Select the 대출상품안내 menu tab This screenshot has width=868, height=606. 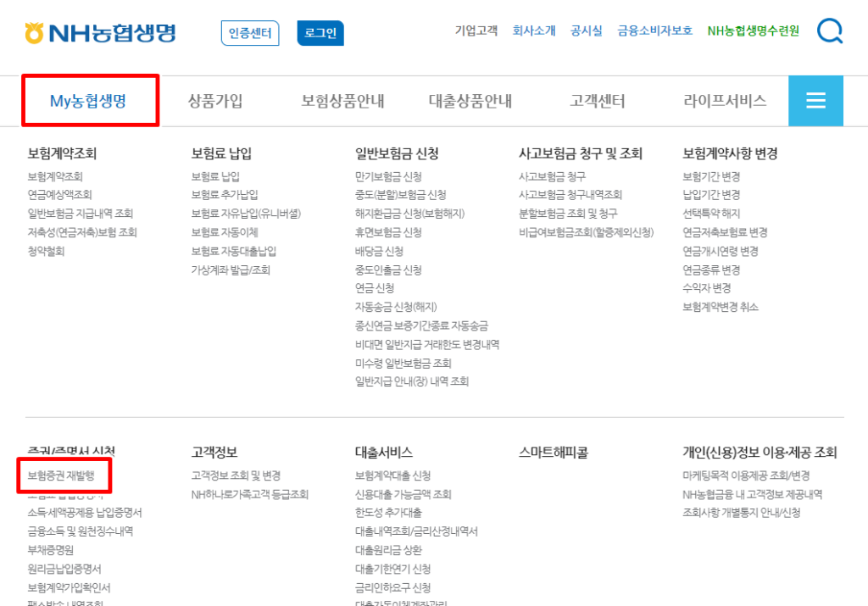point(470,101)
